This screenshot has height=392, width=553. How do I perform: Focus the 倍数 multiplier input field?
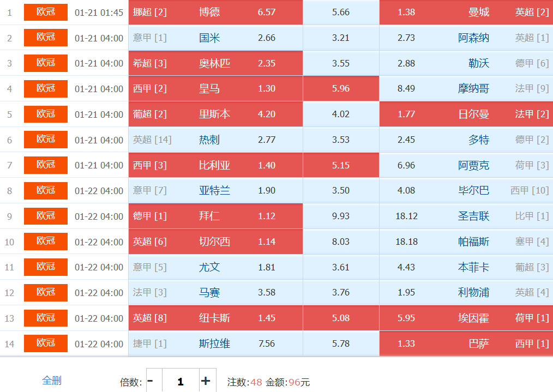[x=180, y=381]
